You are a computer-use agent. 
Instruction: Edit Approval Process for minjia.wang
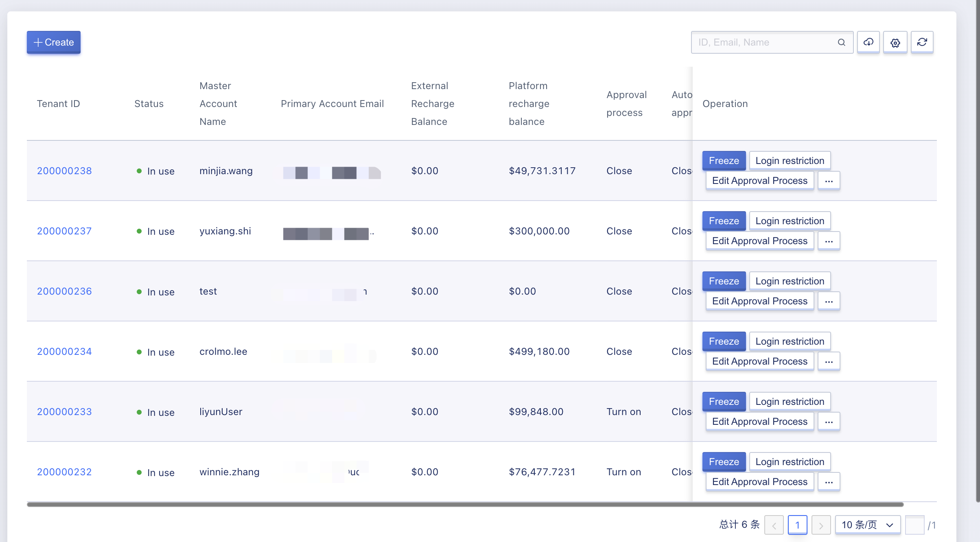click(760, 181)
